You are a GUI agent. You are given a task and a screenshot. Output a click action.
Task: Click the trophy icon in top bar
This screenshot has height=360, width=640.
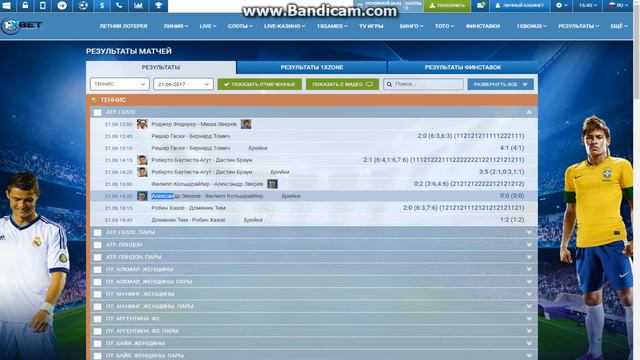tap(158, 5)
